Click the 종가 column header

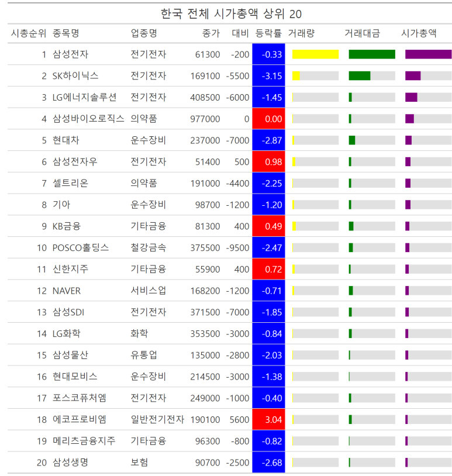click(211, 33)
